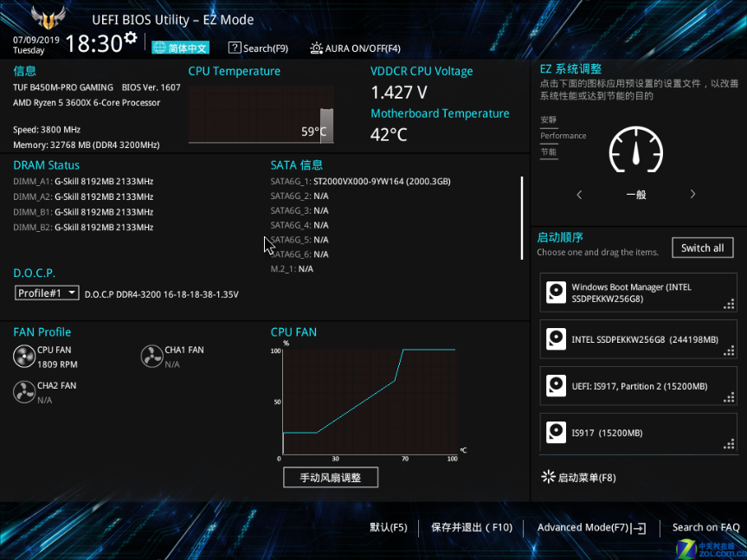Click the Search(F9) question mark icon
The width and height of the screenshot is (747, 560).
click(235, 48)
